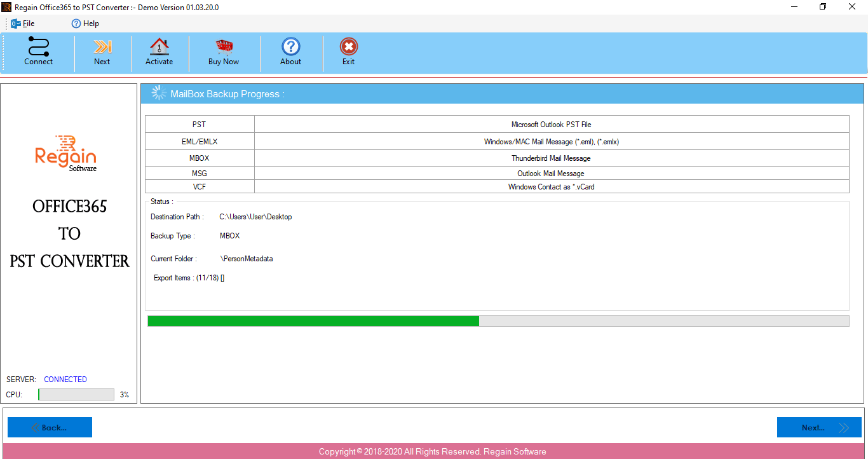The width and height of the screenshot is (868, 459).
Task: Click the CONNECTED server status
Action: tap(65, 380)
